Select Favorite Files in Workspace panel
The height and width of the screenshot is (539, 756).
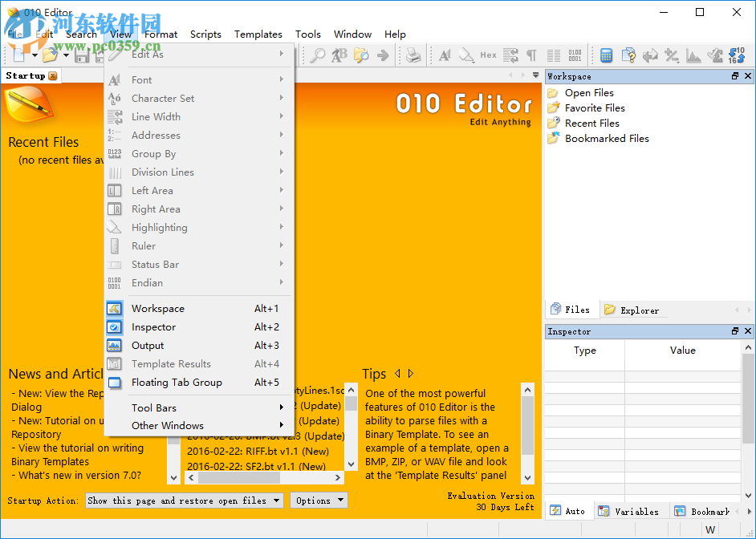[x=594, y=108]
